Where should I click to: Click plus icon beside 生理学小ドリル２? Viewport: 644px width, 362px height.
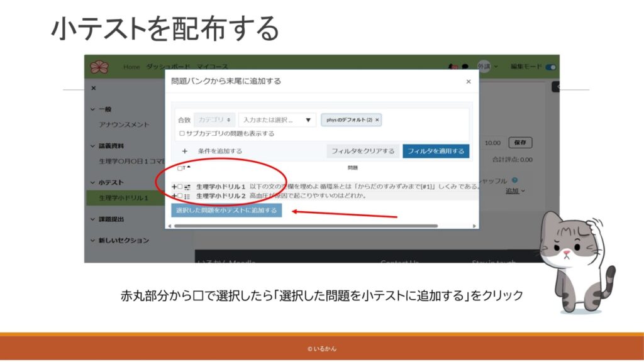[174, 196]
